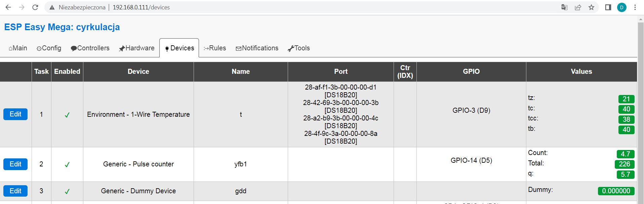Click the vertical page scrollbar
The width and height of the screenshot is (644, 204).
point(641,111)
